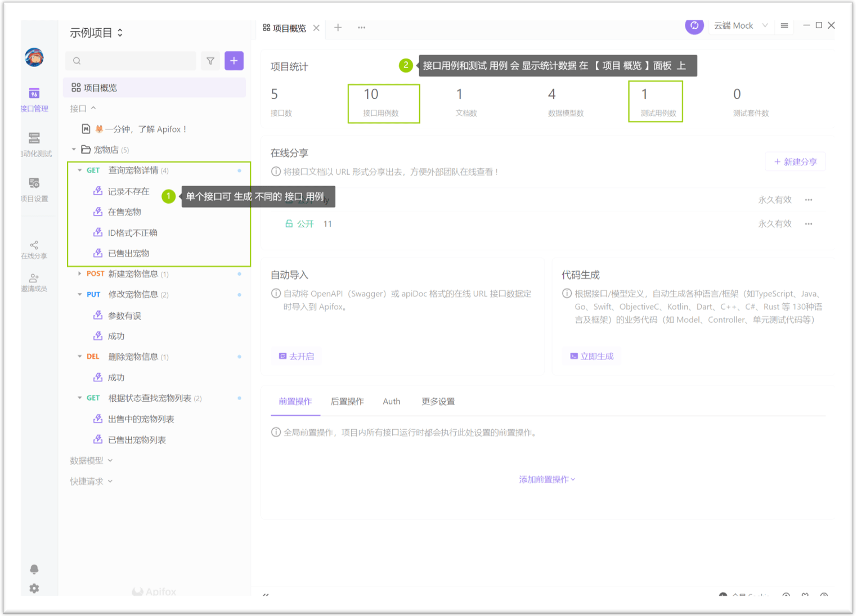This screenshot has width=857, height=616.
Task: Open the 接口管理 section in the sidebar
Action: 34,98
